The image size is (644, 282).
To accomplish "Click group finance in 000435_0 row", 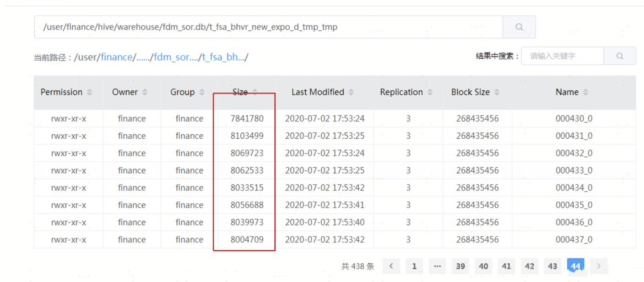I will [x=189, y=205].
